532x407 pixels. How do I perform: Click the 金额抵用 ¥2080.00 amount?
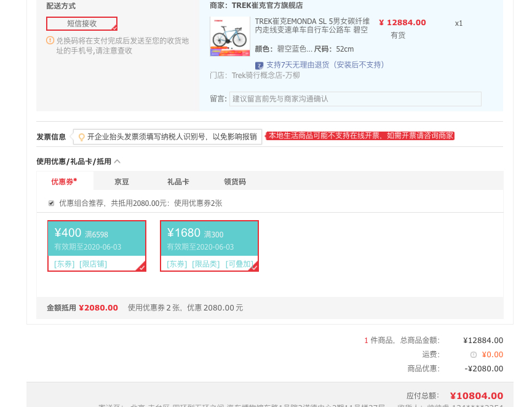coord(98,308)
